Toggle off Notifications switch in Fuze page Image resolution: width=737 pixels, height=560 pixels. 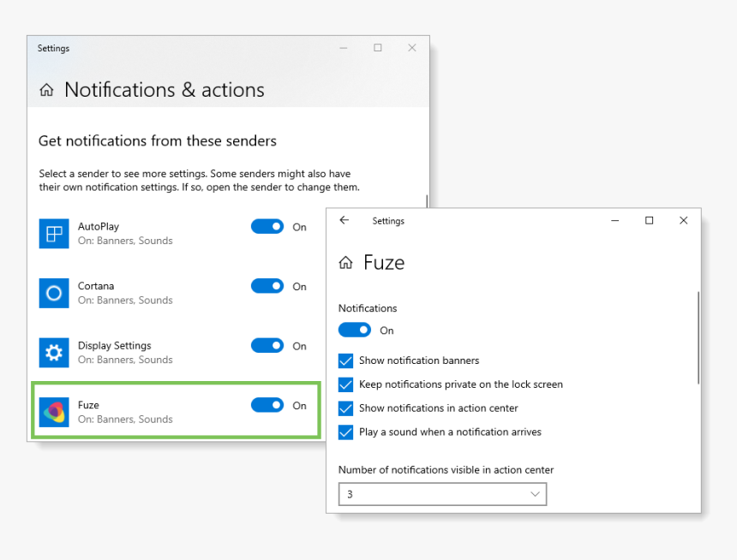355,330
